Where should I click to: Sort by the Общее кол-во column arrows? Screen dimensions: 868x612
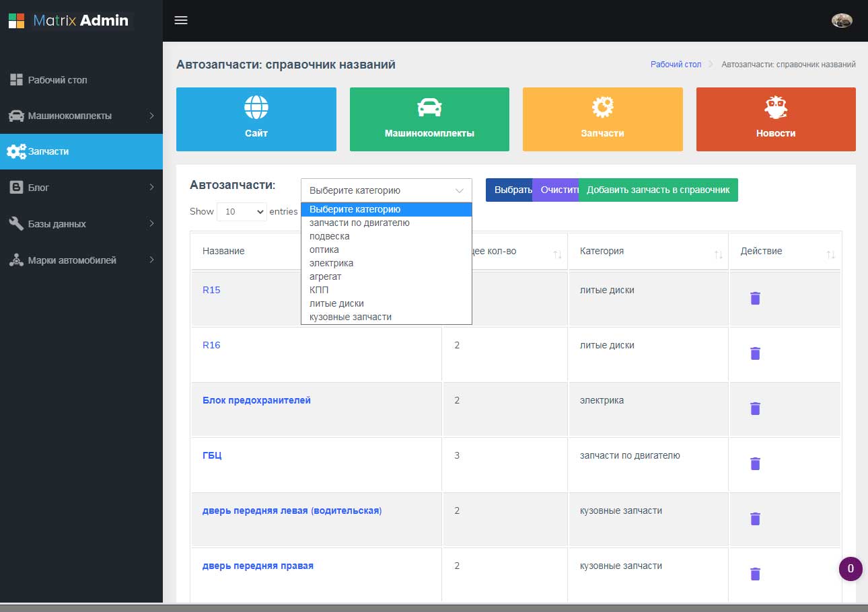[557, 255]
